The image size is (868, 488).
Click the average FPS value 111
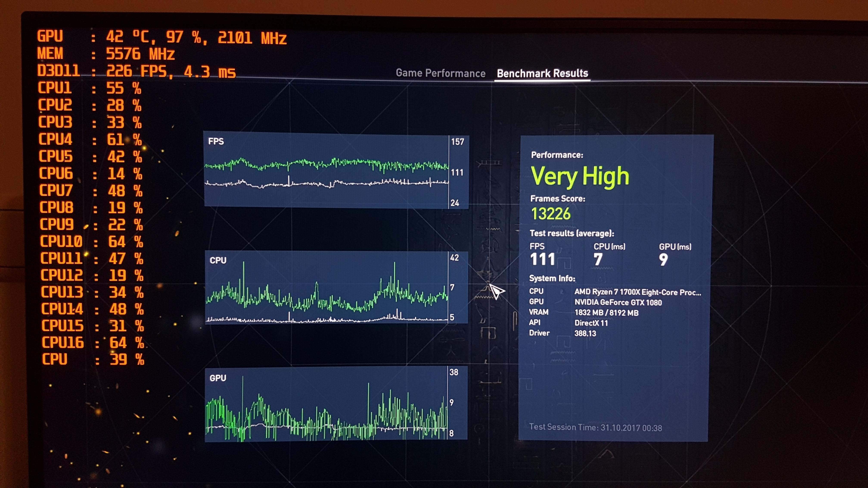(542, 259)
